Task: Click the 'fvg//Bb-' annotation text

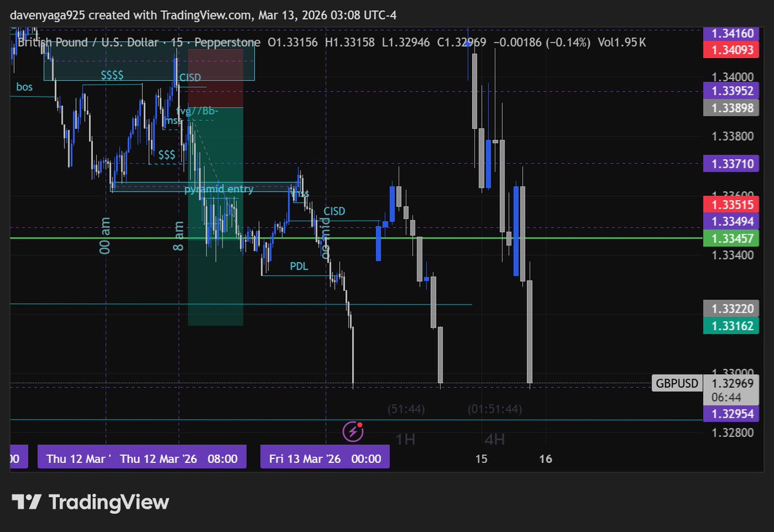Action: pyautogui.click(x=198, y=111)
